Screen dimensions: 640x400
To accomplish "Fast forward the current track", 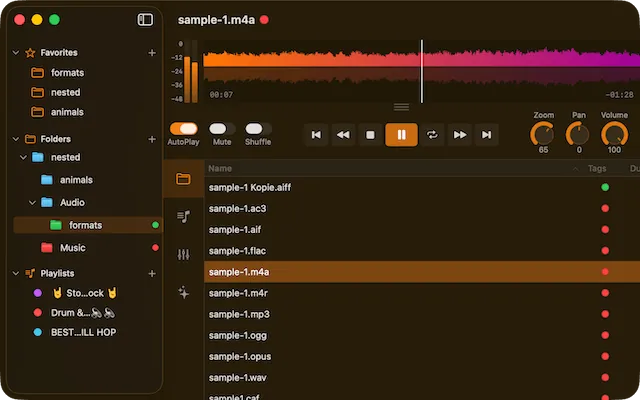I will click(460, 135).
